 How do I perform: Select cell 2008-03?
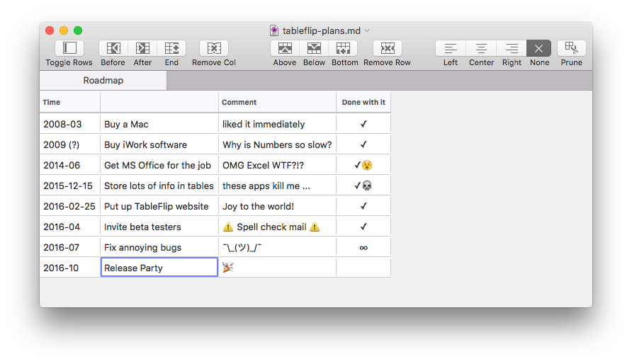click(69, 124)
